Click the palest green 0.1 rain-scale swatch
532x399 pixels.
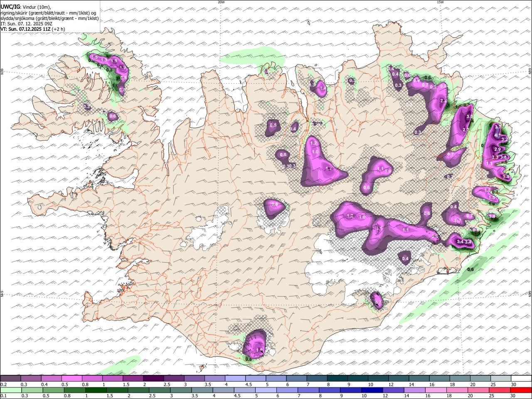pyautogui.click(x=11, y=390)
